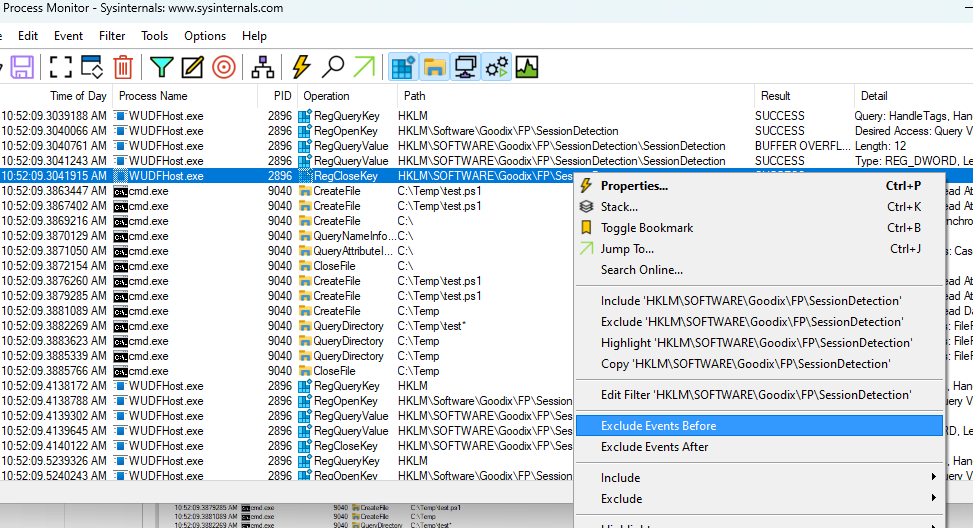973x528 pixels.
Task: Click the Clear display trash icon
Action: [x=123, y=67]
